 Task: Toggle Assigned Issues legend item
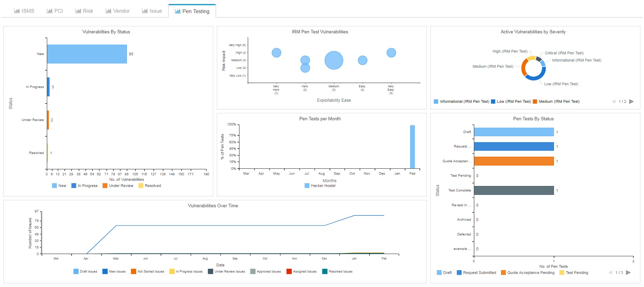click(302, 272)
